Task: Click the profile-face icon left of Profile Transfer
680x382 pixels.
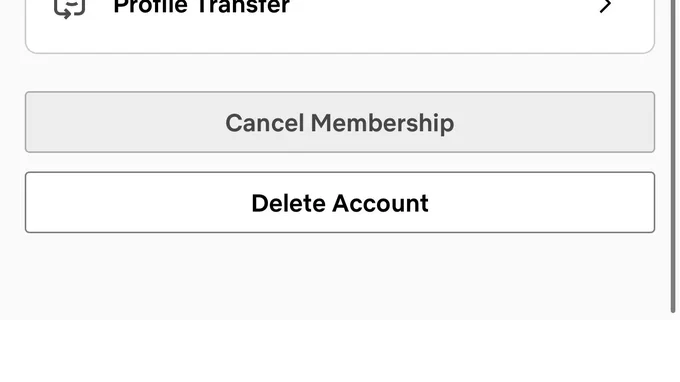Action: pos(69,8)
